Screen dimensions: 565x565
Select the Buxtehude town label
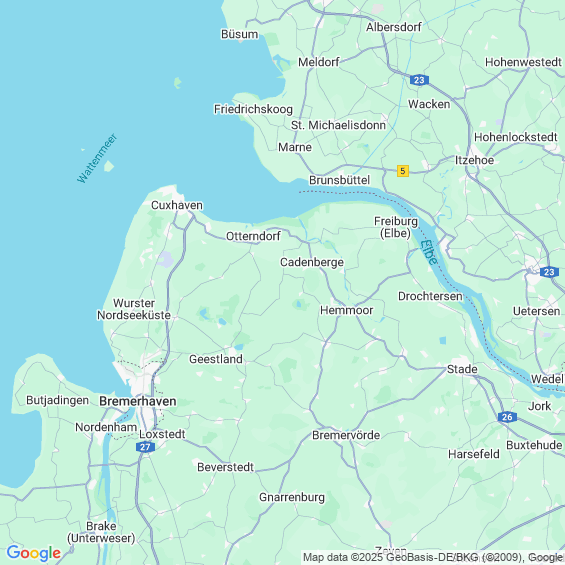pos(534,445)
